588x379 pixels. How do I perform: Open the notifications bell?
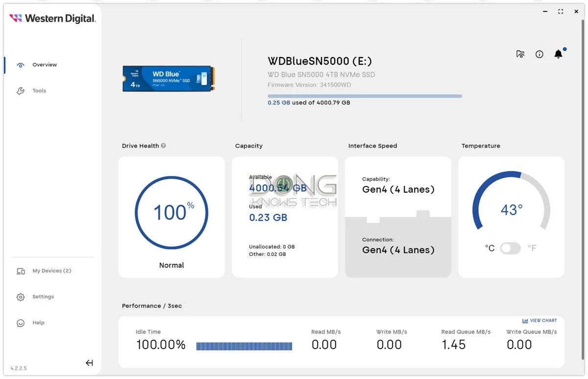pyautogui.click(x=558, y=54)
